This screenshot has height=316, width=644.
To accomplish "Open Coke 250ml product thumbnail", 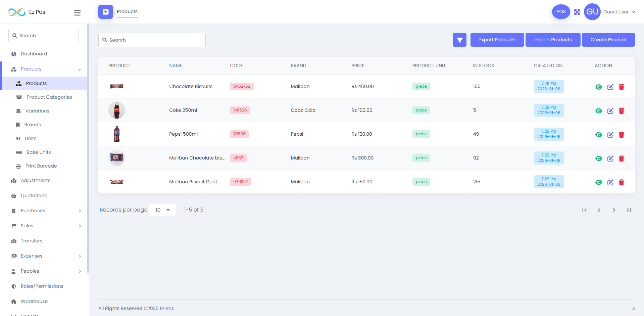I will 117,110.
